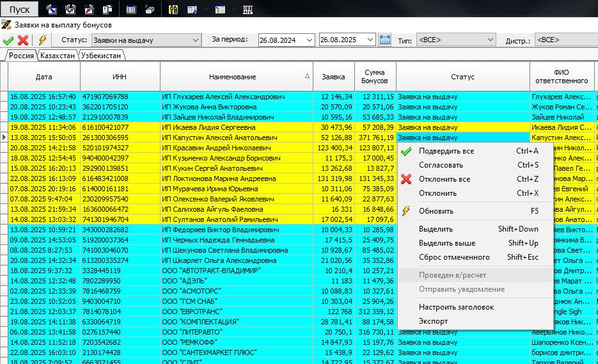Viewport: 598px width, 364px height.
Task: Click green check icon in context menu
Action: pos(406,152)
